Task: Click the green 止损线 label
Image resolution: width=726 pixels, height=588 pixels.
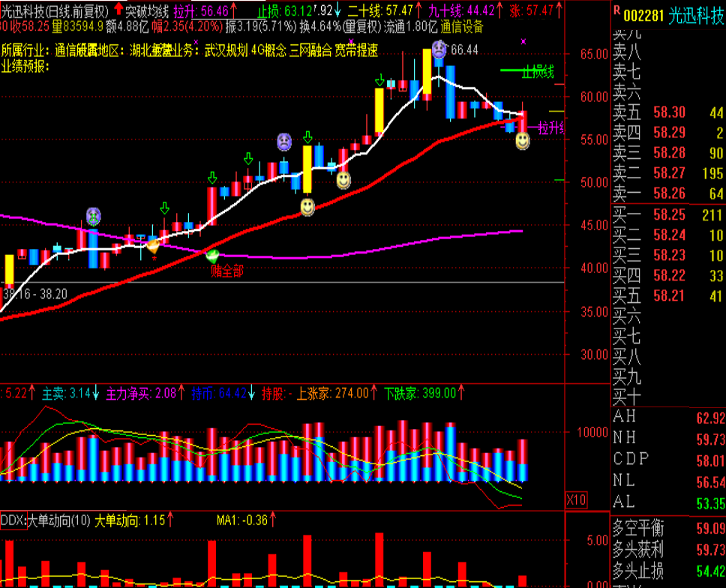Action: [538, 72]
